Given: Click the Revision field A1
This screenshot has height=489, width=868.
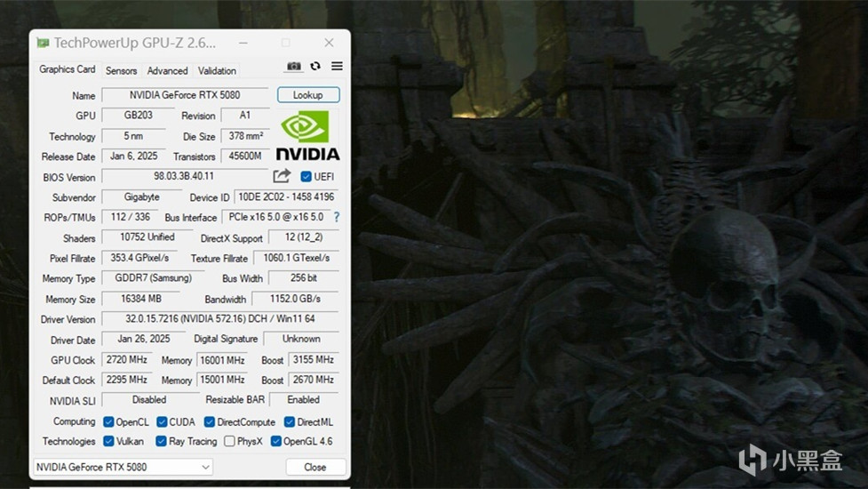Looking at the screenshot, I should point(244,116).
